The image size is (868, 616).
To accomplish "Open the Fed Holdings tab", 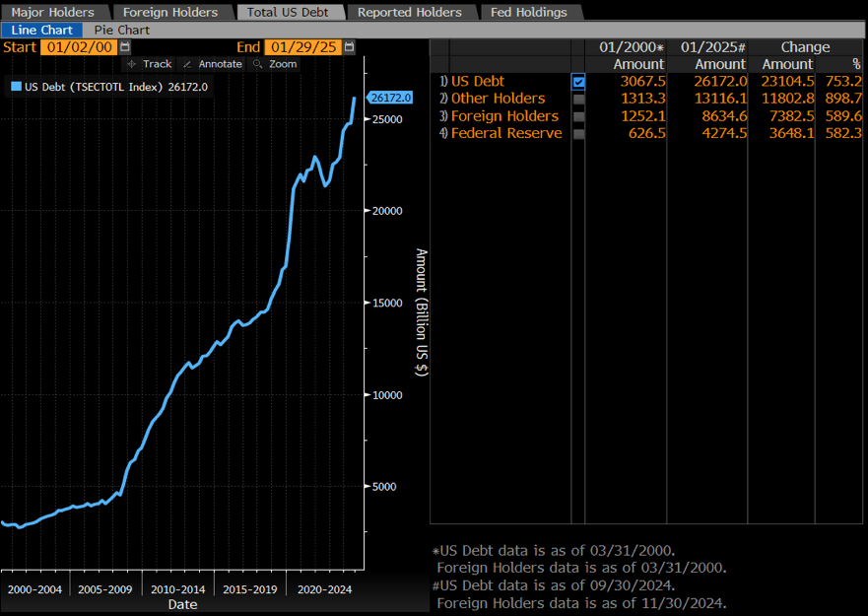I will coord(529,13).
